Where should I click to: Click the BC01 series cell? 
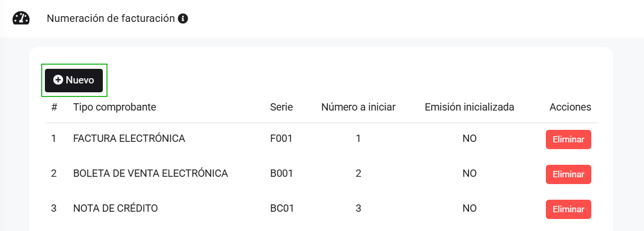282,209
